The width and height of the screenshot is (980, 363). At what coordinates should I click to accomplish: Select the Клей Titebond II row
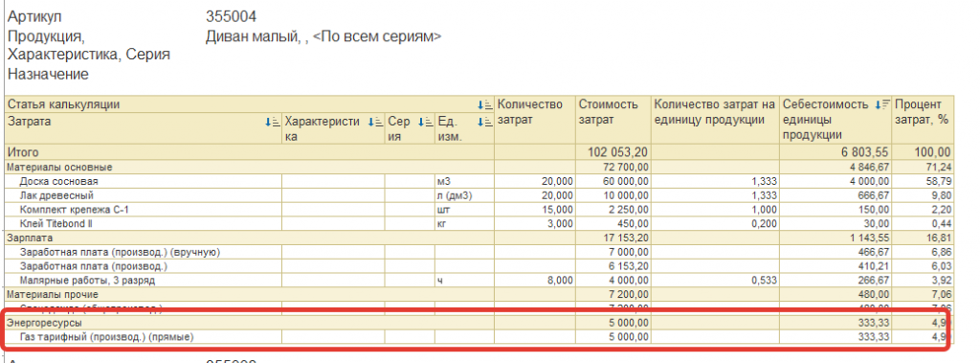(479, 224)
